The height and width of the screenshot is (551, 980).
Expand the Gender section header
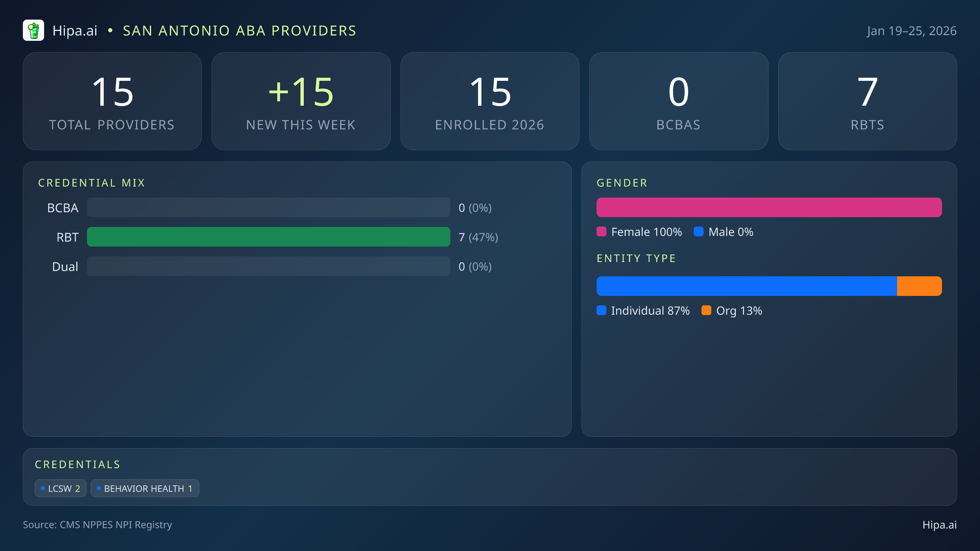tap(622, 182)
